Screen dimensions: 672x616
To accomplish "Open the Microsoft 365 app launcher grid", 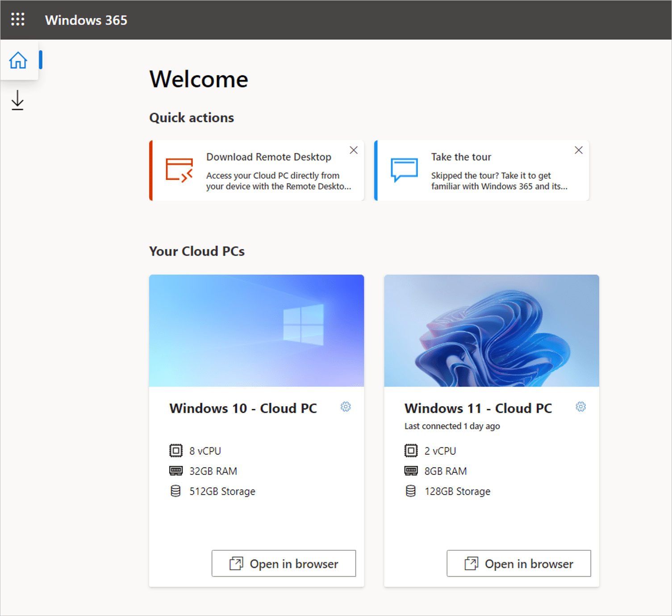I will click(18, 20).
